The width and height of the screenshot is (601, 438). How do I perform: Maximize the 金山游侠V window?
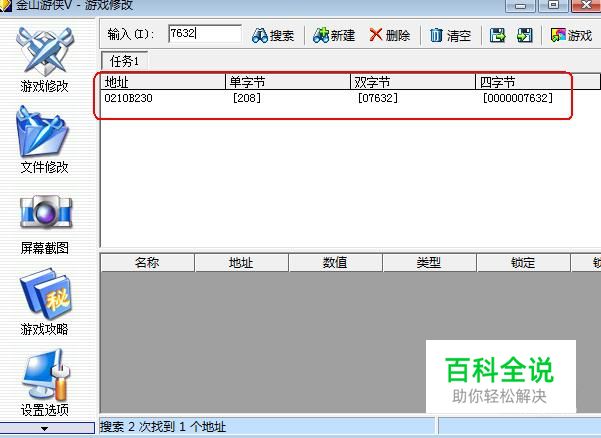(553, 5)
